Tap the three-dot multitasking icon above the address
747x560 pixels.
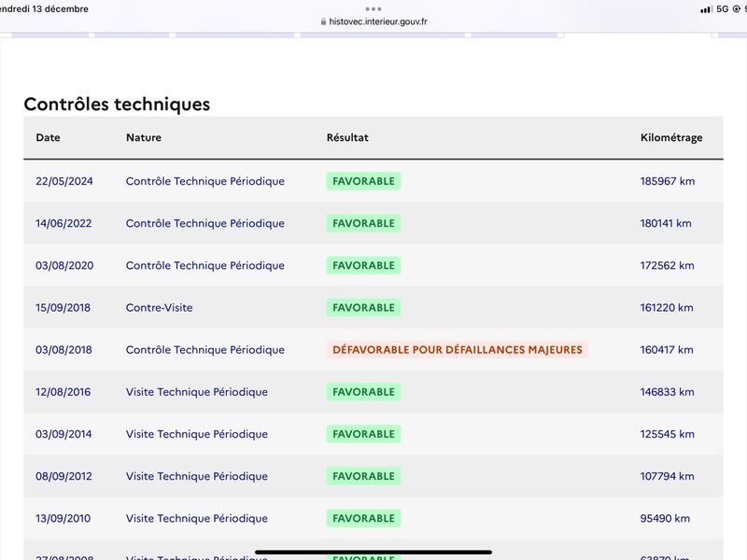pyautogui.click(x=373, y=9)
